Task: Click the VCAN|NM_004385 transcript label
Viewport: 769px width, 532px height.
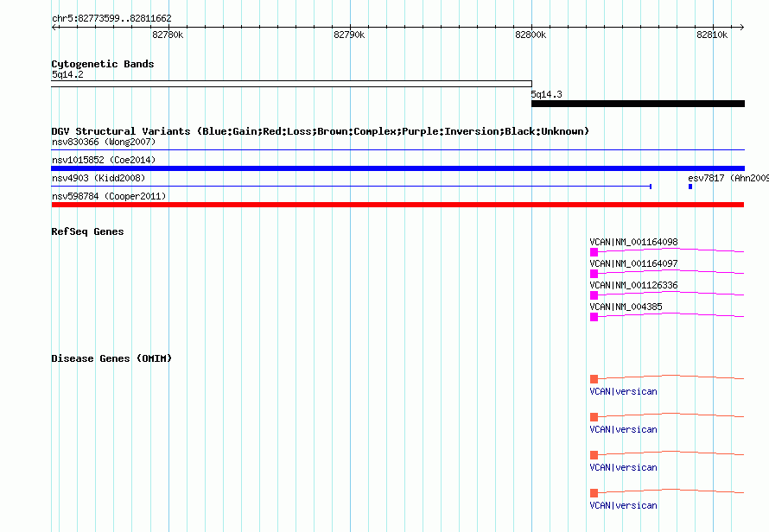Action: pyautogui.click(x=626, y=307)
